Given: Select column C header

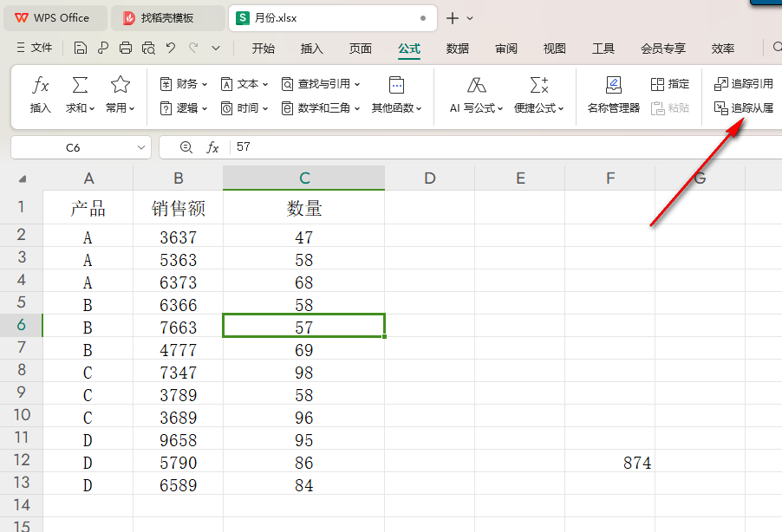Looking at the screenshot, I should coord(303,178).
